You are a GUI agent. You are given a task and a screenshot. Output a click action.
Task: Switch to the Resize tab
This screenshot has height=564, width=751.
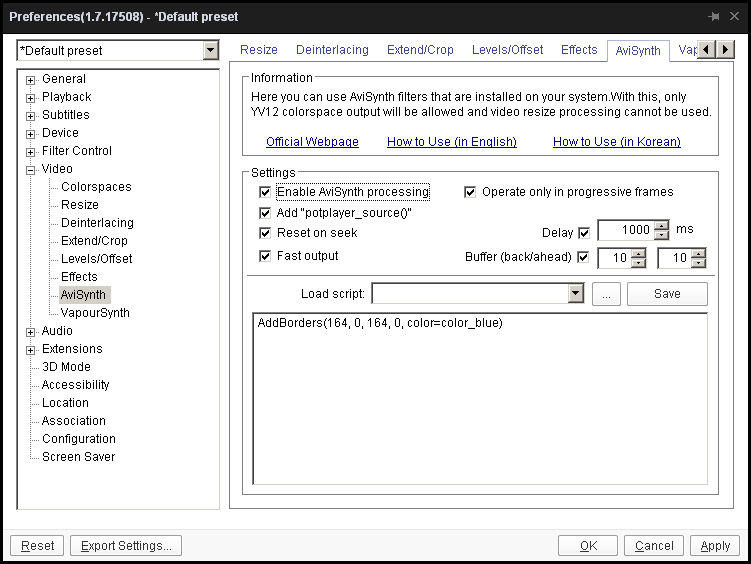(259, 50)
